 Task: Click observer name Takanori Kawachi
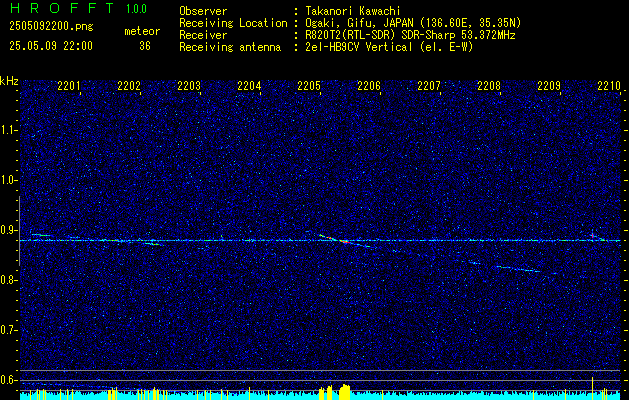(352, 11)
